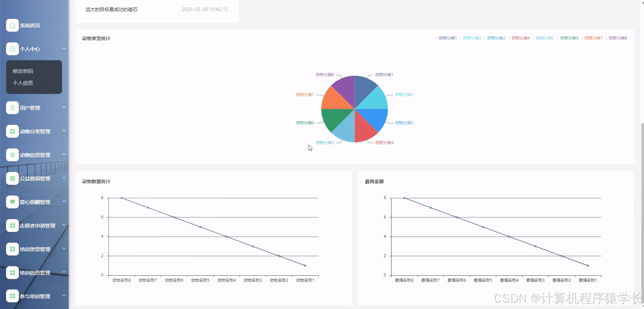Screen dimensions: 644x309
Task: Click the 2025-02-20 10:42:15 timestamp
Action: tap(205, 9)
